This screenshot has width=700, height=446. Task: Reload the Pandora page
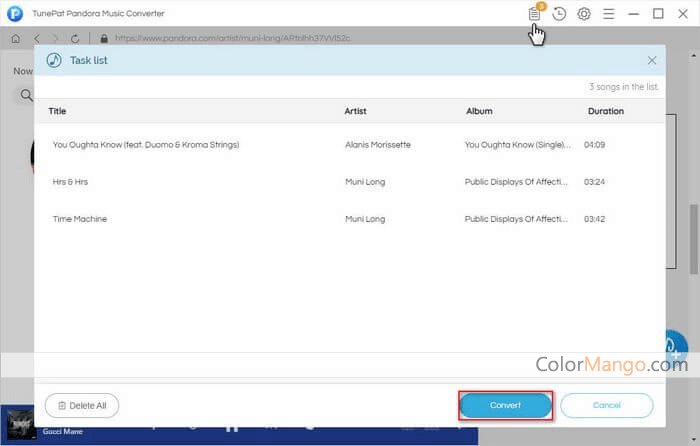tap(77, 38)
